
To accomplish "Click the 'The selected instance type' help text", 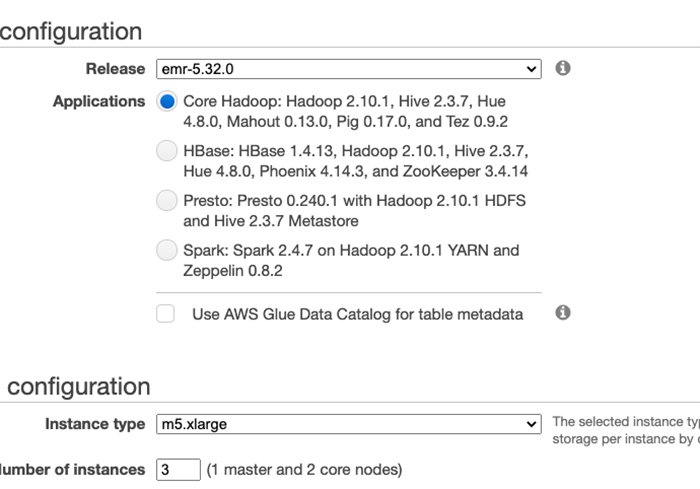I will [625, 423].
